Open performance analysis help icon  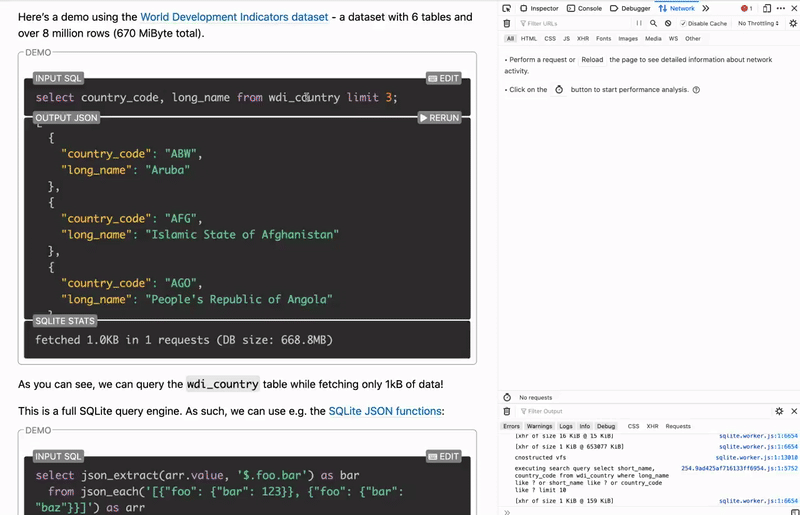click(696, 90)
